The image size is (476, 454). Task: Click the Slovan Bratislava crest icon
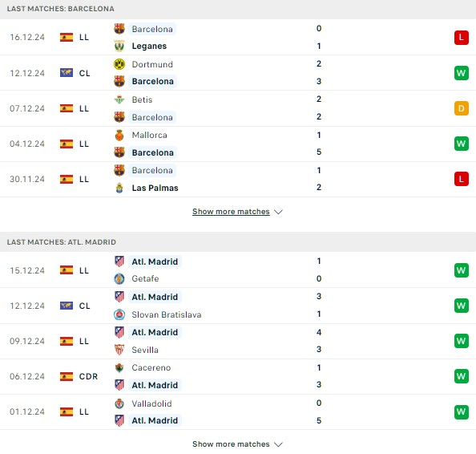(119, 314)
